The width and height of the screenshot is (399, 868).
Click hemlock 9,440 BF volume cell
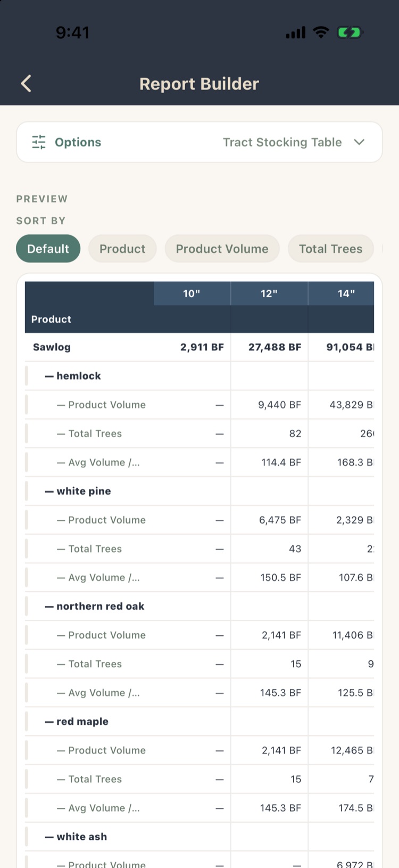[279, 405]
